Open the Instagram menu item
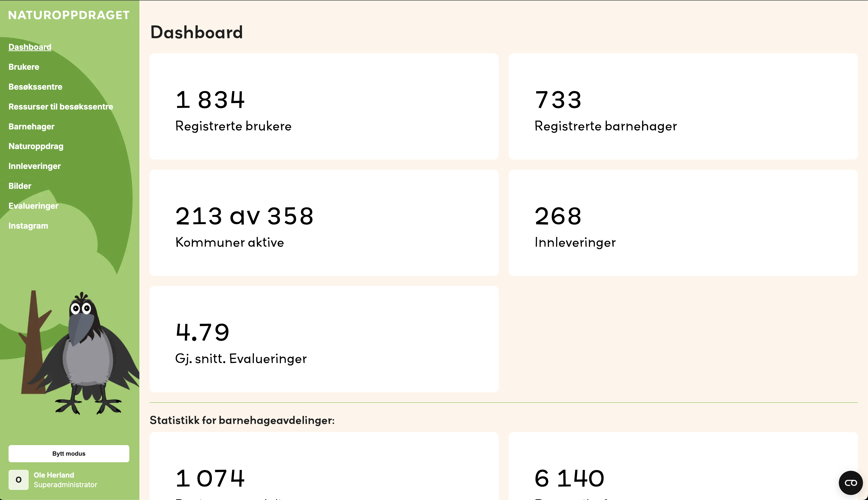Screen dimensions: 868x500 point(28,226)
